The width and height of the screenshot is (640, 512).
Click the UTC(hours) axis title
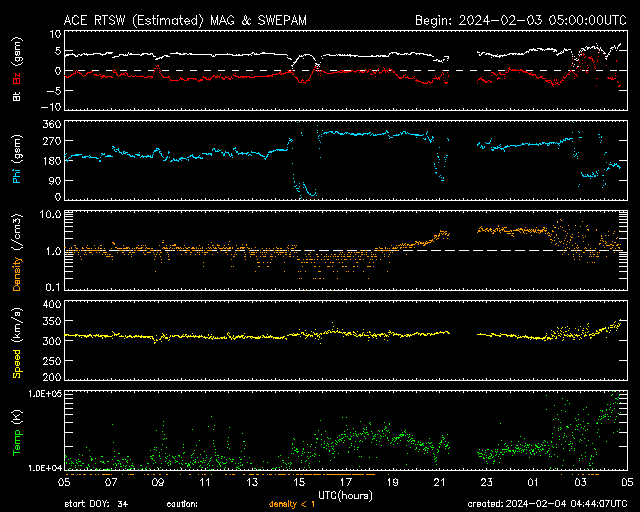[x=345, y=494]
